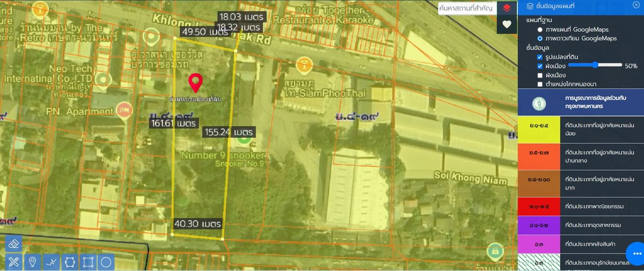Screen dimensions: 644x271
Task: Click the layers icon beside ชั้นข้อมูลแผนที่ title
Action: point(530,5)
